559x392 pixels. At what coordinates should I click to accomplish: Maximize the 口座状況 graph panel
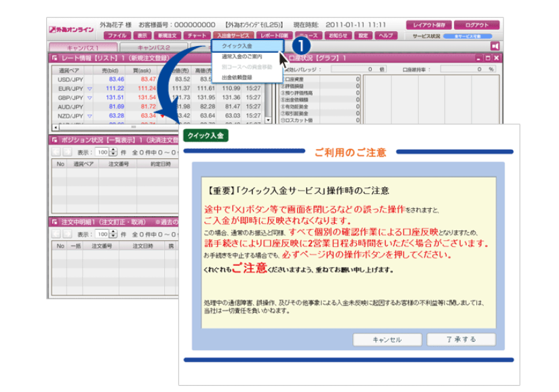pyautogui.click(x=487, y=59)
